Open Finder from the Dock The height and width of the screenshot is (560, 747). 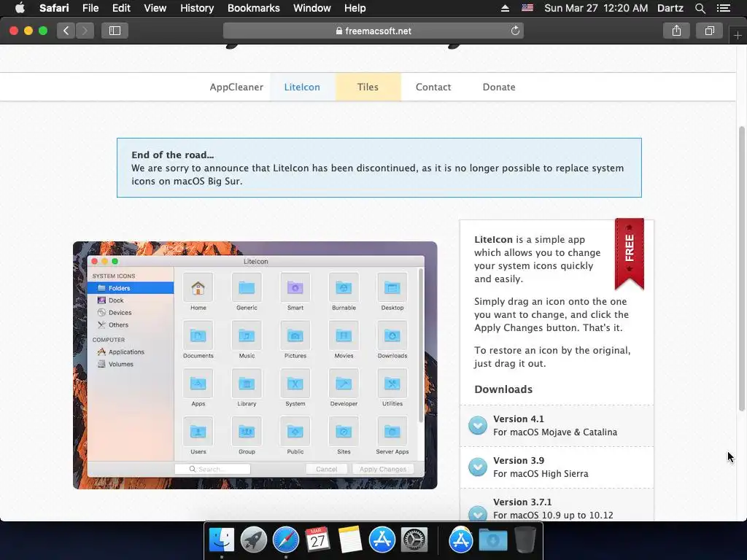click(x=222, y=540)
